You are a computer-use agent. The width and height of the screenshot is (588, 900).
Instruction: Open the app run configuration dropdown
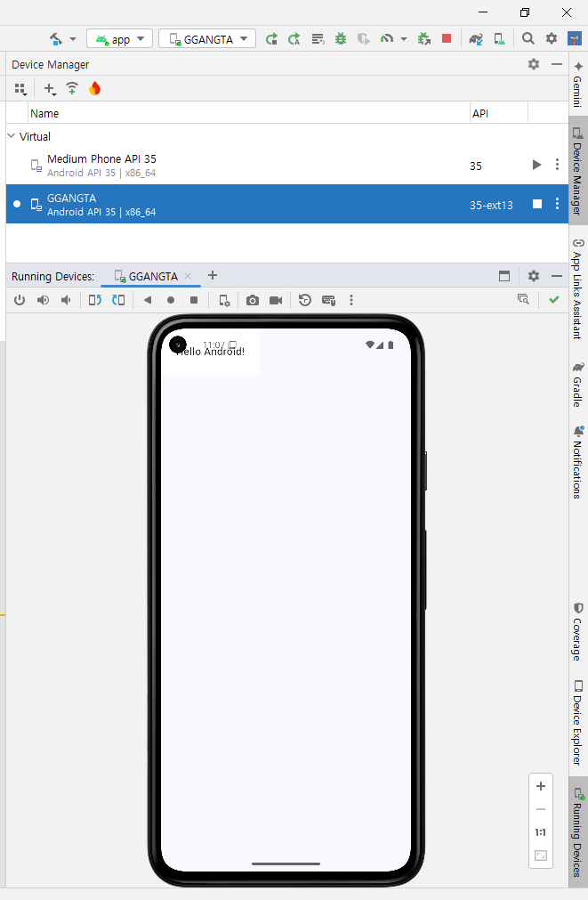click(119, 39)
